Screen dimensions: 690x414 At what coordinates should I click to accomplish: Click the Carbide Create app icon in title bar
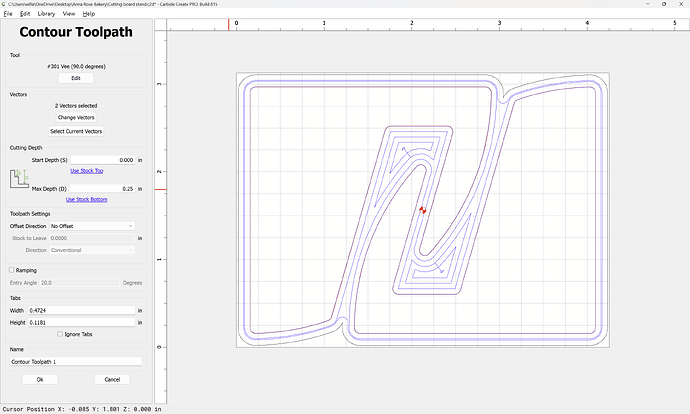4,4
